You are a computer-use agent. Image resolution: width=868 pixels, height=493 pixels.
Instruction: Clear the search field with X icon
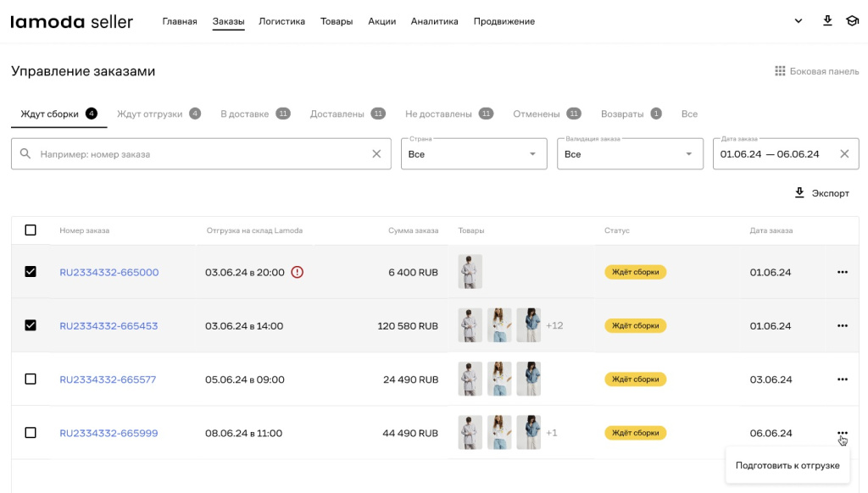(x=376, y=154)
